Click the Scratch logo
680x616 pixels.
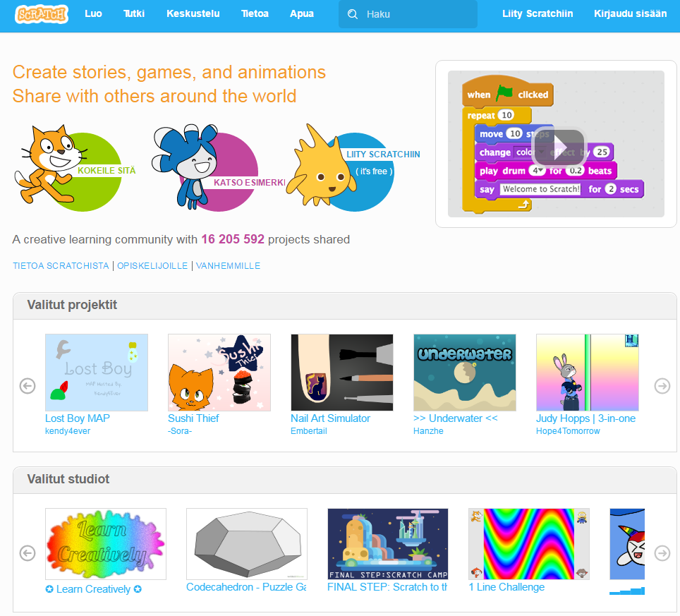42,14
